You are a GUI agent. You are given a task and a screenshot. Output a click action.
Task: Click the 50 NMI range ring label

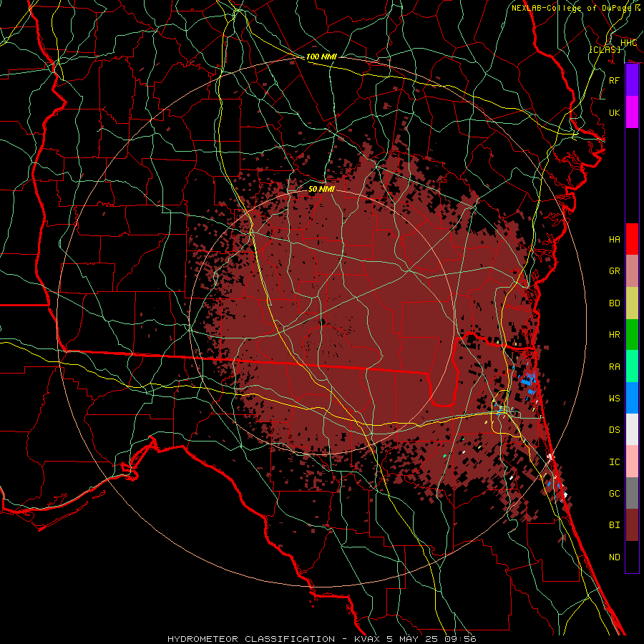coord(321,189)
